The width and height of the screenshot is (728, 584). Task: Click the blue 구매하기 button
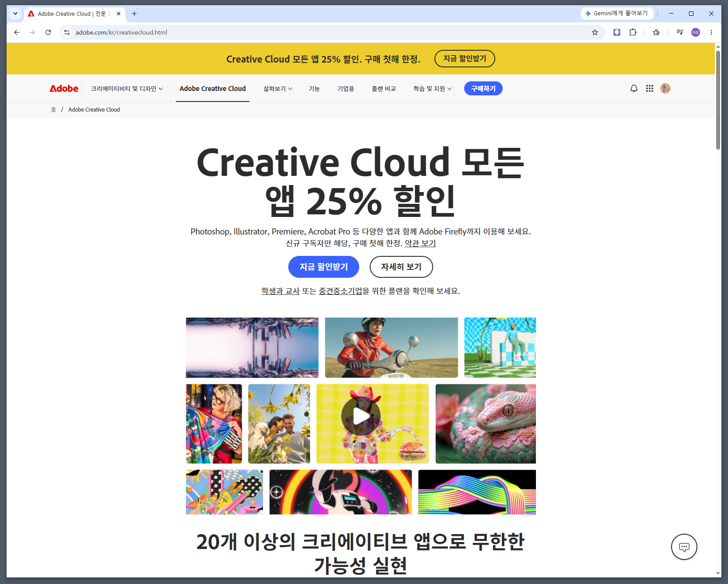click(483, 88)
